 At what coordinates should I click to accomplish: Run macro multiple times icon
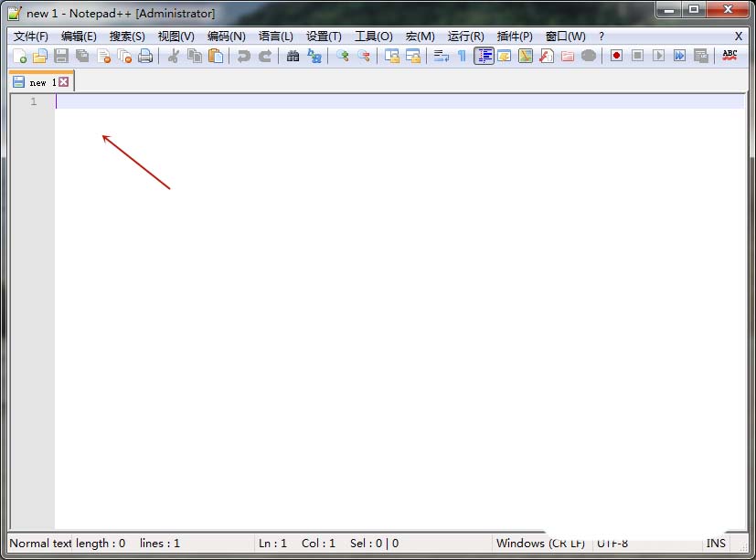point(679,56)
